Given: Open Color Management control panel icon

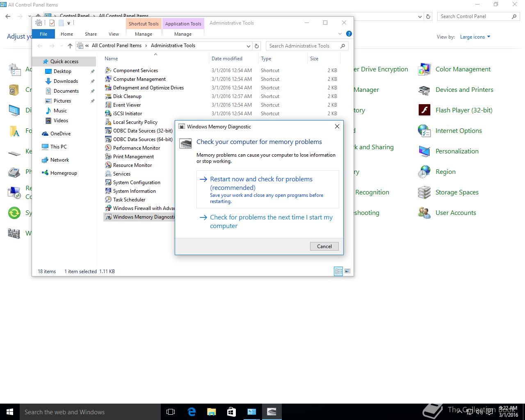Looking at the screenshot, I should (x=424, y=69).
